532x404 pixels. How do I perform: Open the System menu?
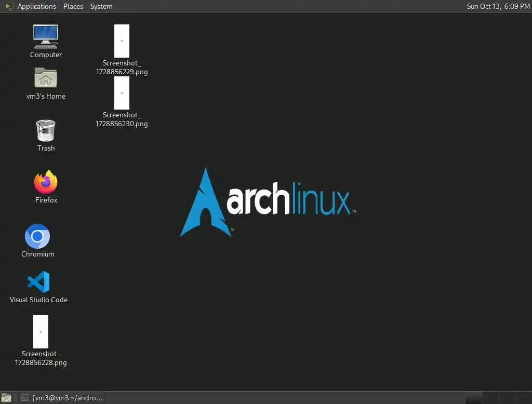pyautogui.click(x=101, y=6)
